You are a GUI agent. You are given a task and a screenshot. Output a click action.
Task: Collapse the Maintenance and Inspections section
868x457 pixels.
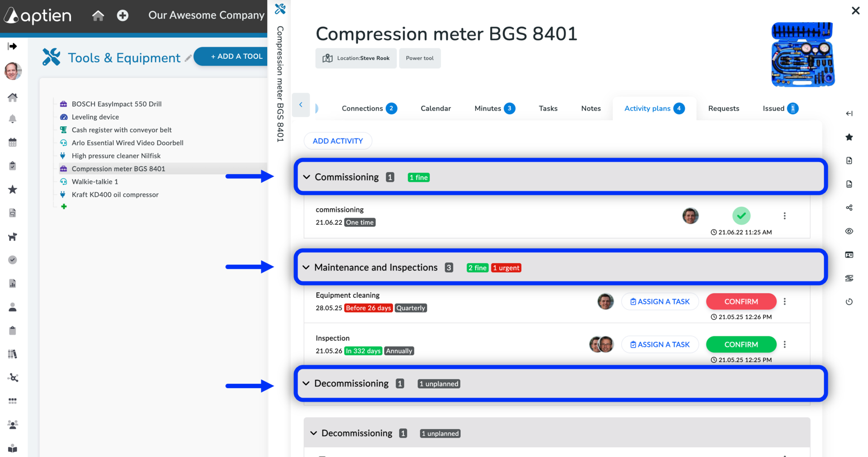(306, 267)
